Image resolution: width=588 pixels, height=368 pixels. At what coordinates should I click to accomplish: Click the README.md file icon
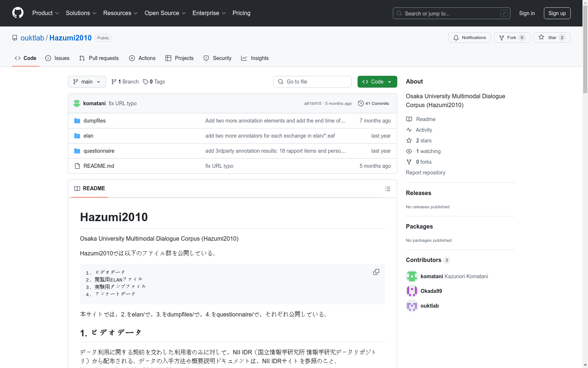click(77, 166)
